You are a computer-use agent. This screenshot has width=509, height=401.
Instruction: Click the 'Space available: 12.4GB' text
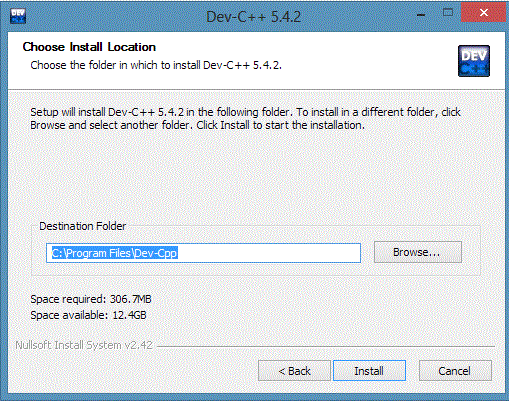pos(88,315)
